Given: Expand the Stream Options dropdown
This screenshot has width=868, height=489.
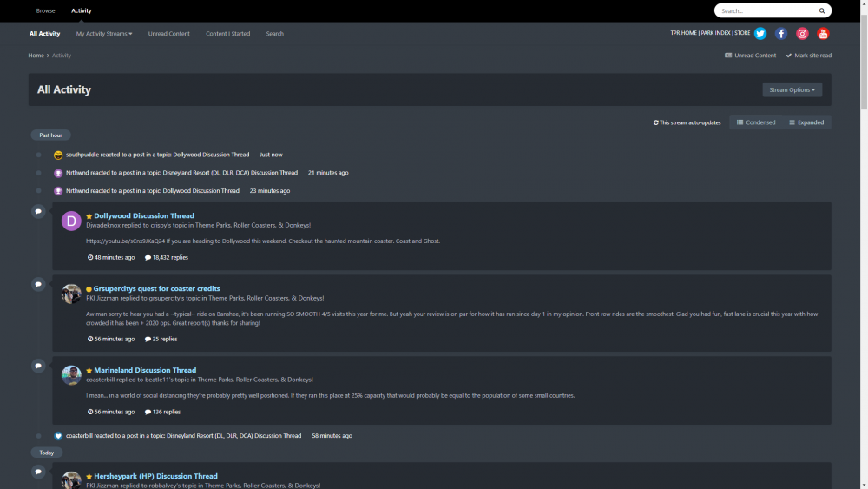Looking at the screenshot, I should (x=792, y=89).
